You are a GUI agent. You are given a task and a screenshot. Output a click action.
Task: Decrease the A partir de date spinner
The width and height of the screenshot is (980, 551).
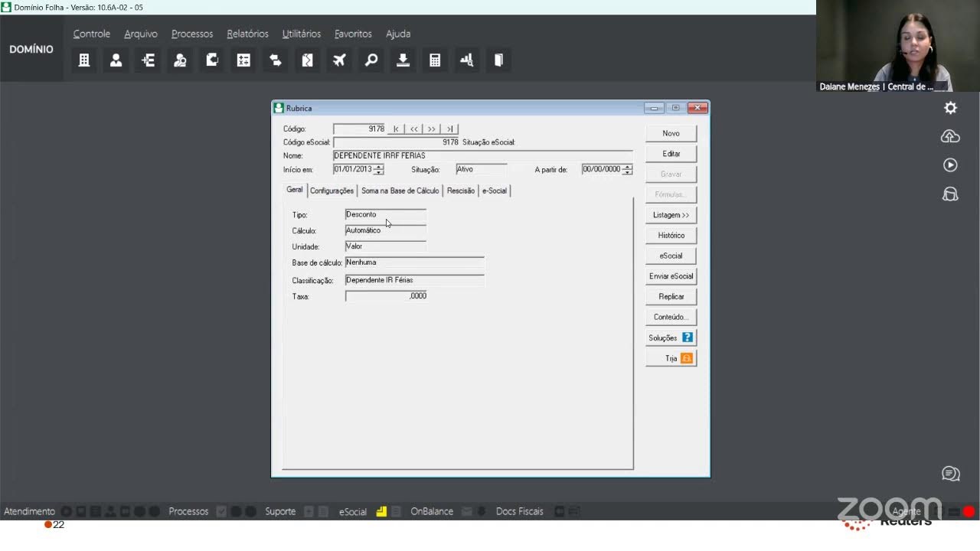coord(628,172)
